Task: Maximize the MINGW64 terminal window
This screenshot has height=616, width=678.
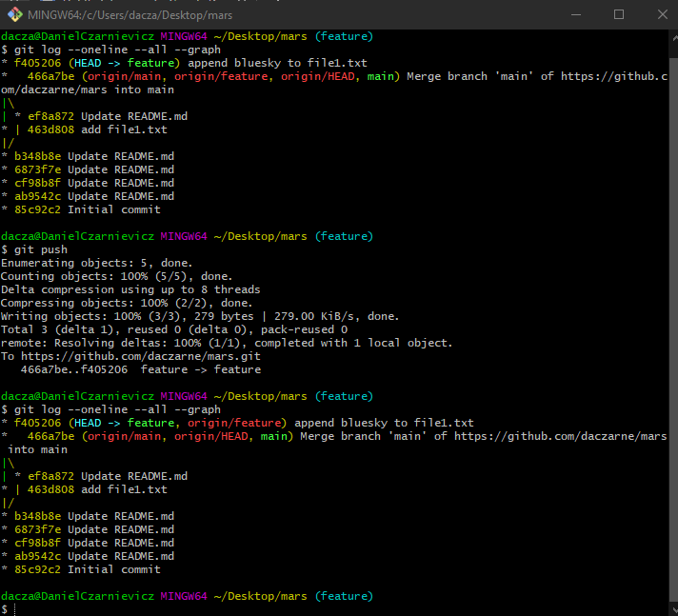Action: tap(619, 14)
